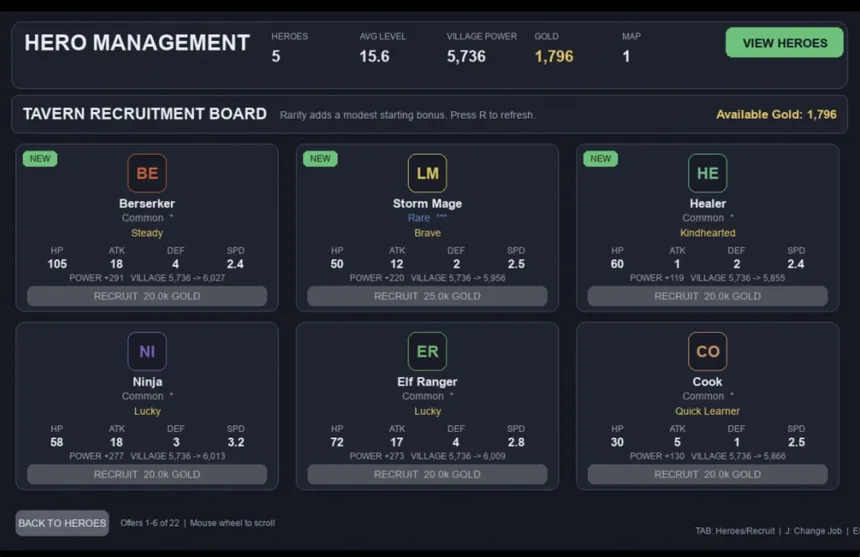This screenshot has height=557, width=860.
Task: Recruit the Elf Ranger for 20.0k gold
Action: pyautogui.click(x=427, y=474)
